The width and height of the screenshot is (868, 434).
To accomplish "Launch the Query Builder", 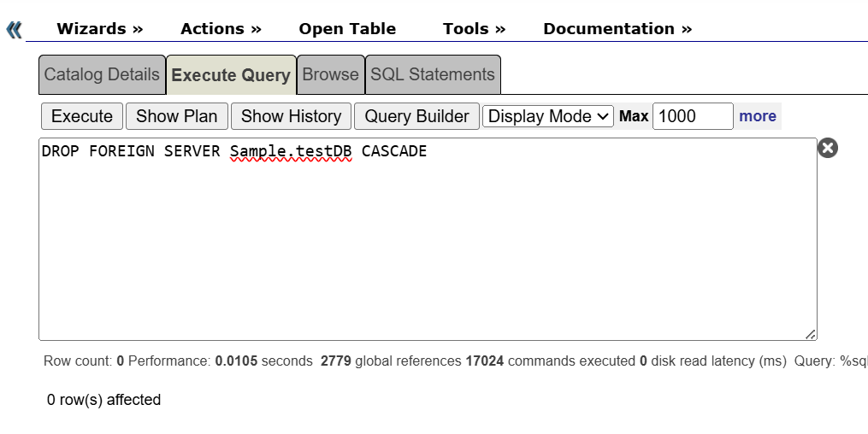I will point(416,116).
